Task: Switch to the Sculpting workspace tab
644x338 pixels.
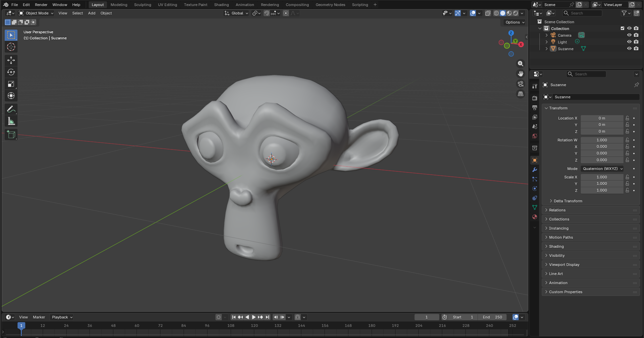Action: [143, 5]
